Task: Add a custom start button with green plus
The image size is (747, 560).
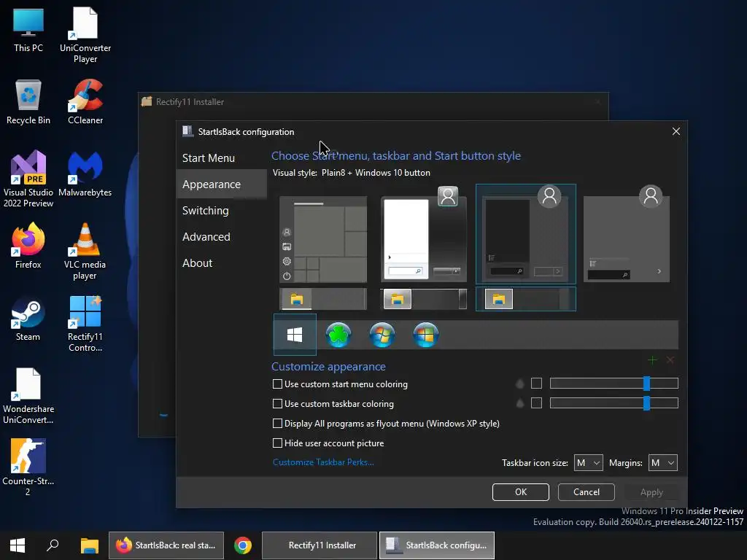Action: [x=652, y=360]
